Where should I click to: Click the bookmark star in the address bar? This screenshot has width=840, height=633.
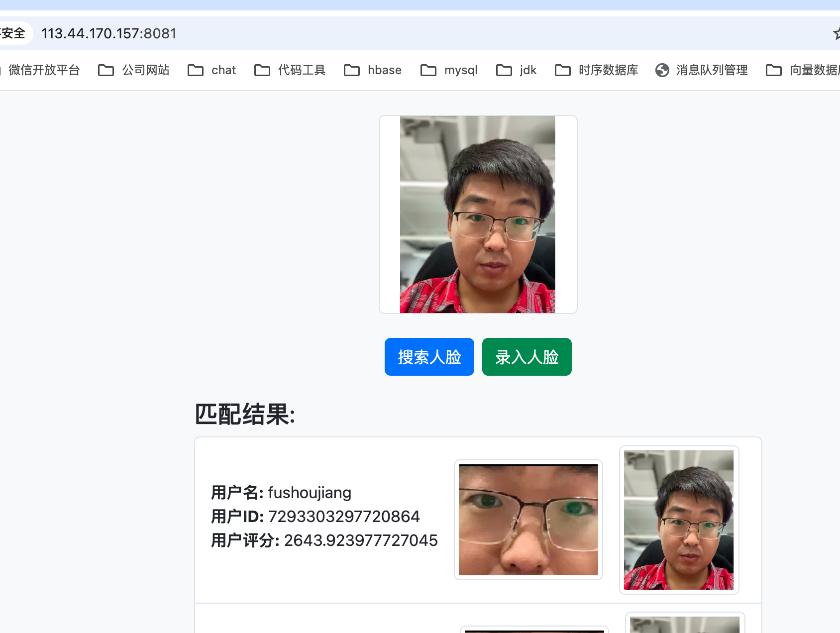[836, 33]
